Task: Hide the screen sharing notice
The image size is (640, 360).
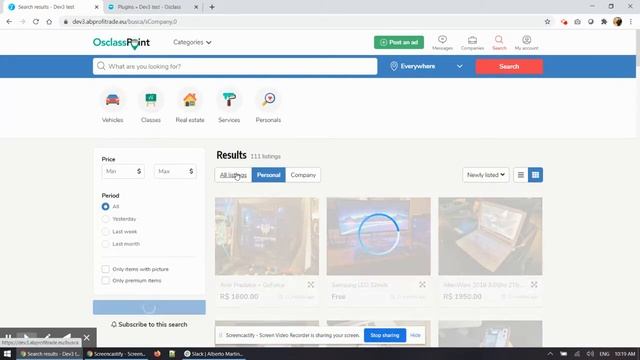Action: 415,335
